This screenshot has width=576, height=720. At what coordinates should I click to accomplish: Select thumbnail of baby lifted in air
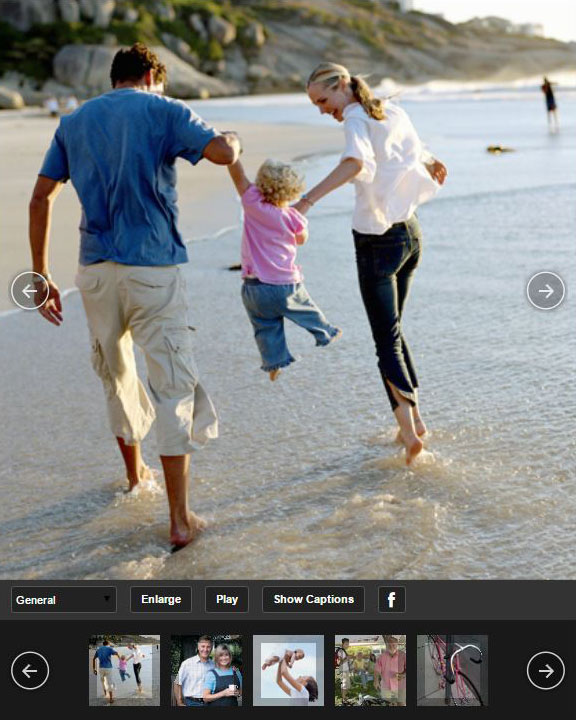coord(288,670)
